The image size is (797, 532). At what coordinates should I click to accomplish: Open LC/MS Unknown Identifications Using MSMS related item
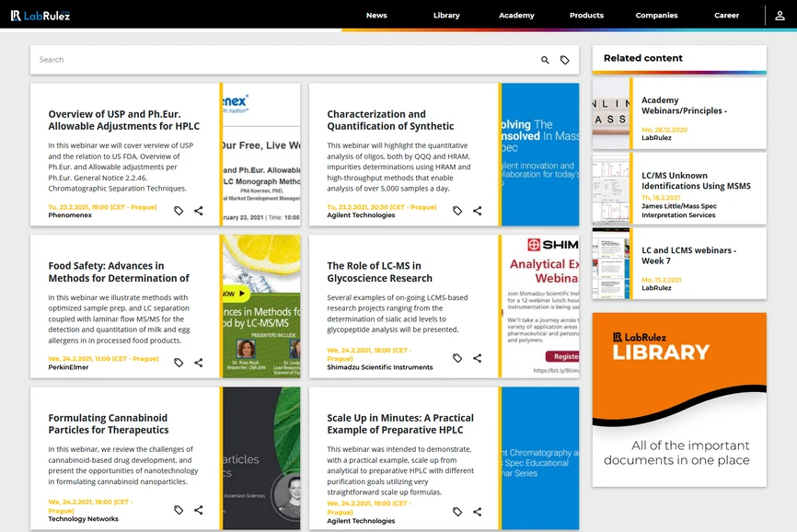click(x=679, y=189)
